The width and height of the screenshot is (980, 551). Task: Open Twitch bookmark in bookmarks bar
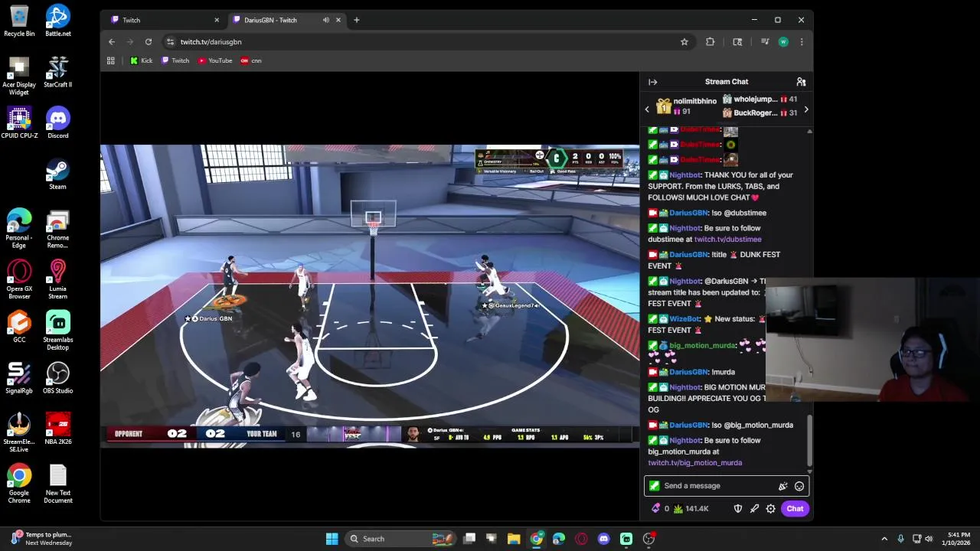coord(175,60)
